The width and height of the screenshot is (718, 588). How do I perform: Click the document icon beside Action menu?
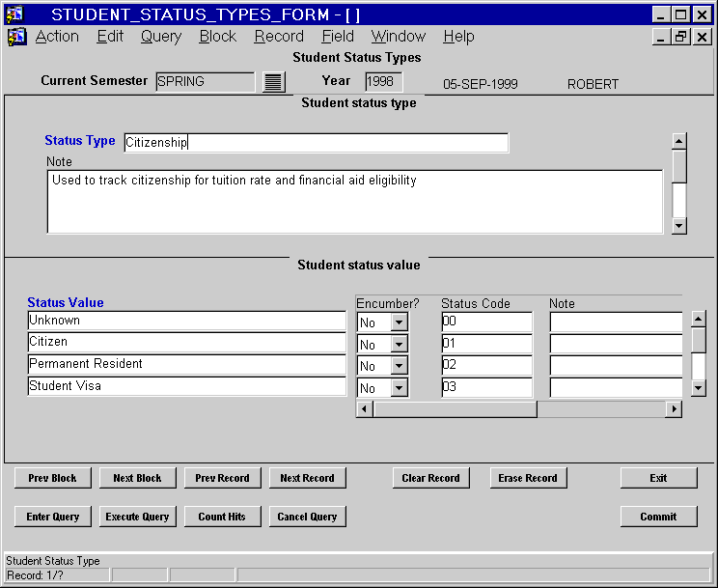[17, 37]
